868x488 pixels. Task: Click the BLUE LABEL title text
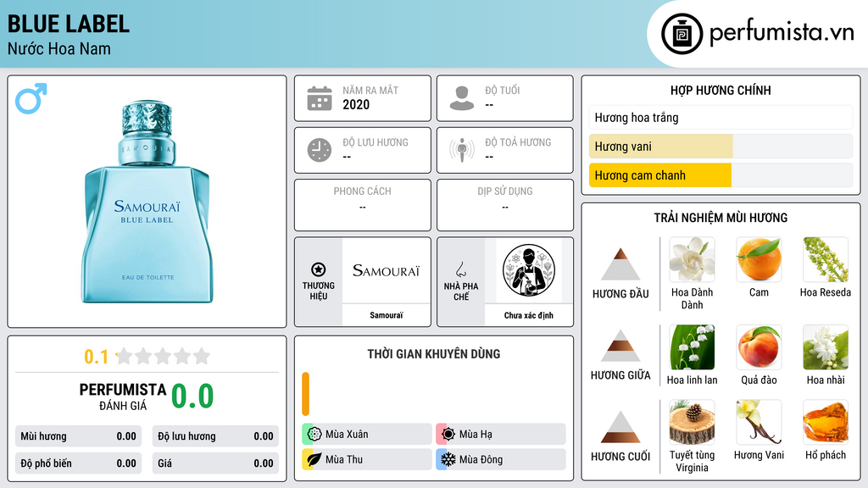[69, 25]
